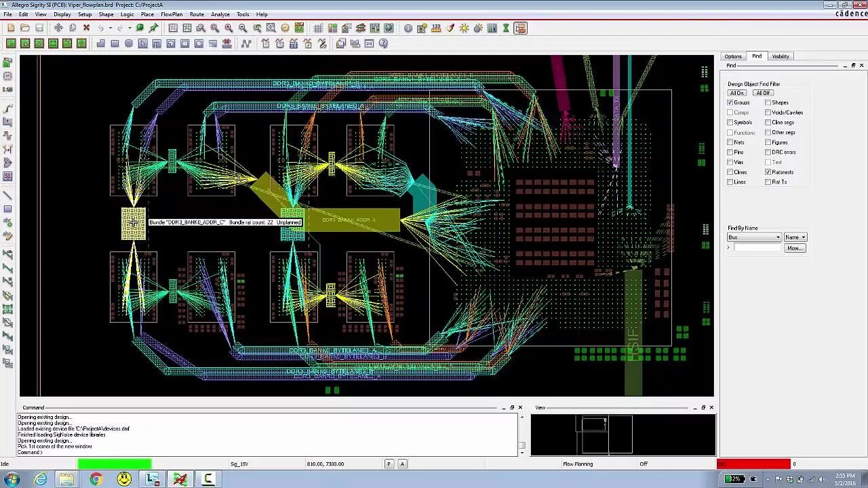Click the Flip design icon
Image resolution: width=868 pixels, height=488 pixels.
point(298,28)
